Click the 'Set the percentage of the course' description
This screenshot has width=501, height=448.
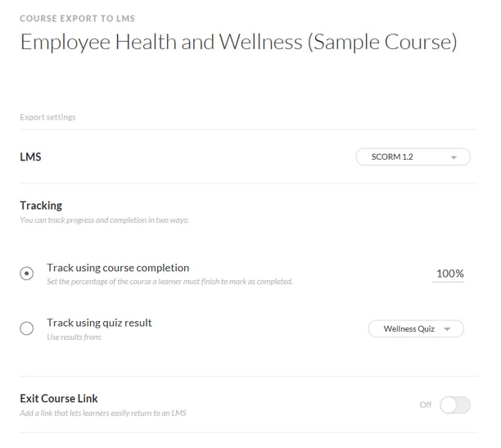tap(169, 282)
